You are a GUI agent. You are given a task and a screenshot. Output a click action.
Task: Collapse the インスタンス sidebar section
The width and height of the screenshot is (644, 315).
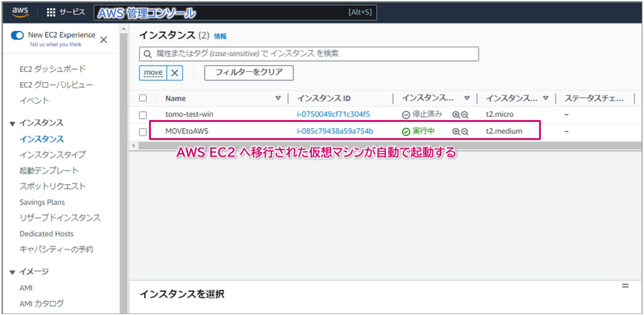(x=13, y=123)
